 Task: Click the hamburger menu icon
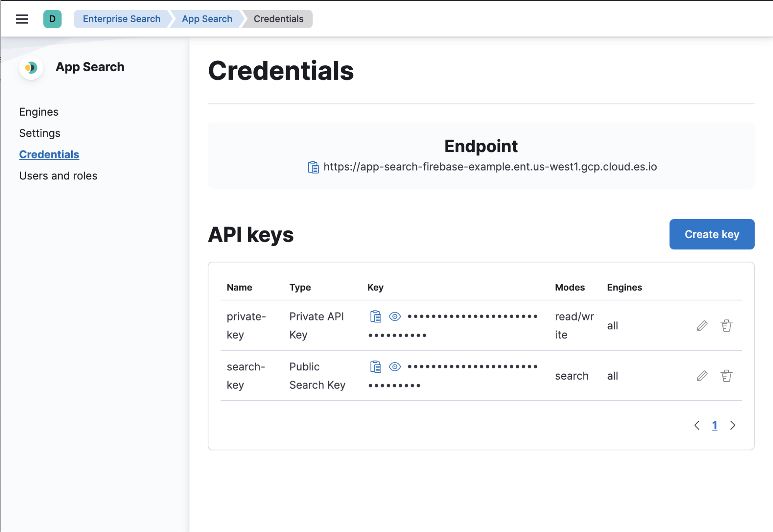coord(22,19)
